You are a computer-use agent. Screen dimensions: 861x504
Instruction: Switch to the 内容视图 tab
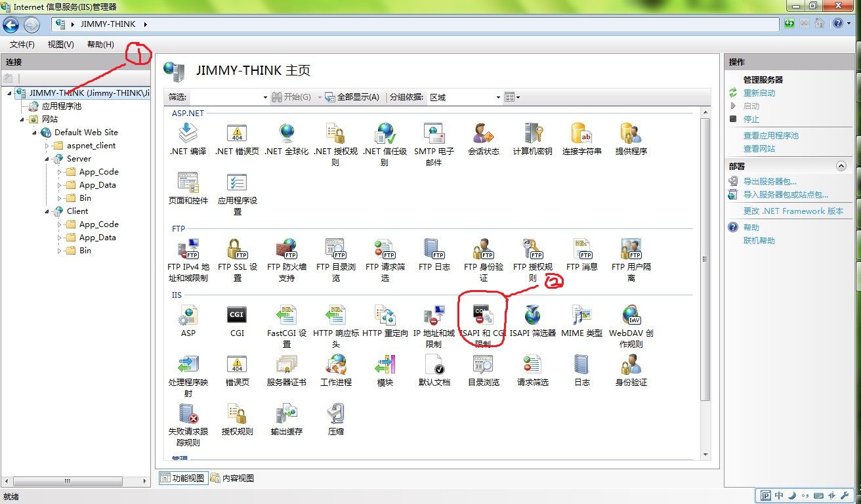232,478
